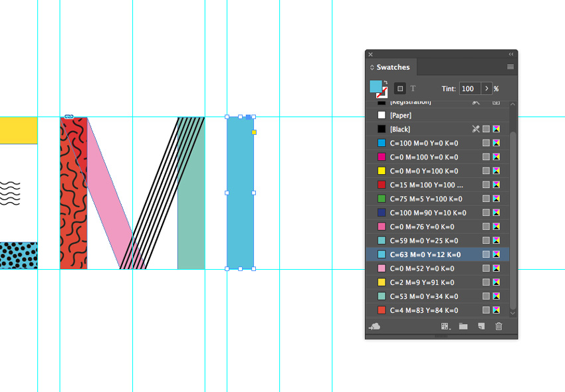Delete the selected swatch with trash icon
This screenshot has height=392, width=565.
coord(499,326)
